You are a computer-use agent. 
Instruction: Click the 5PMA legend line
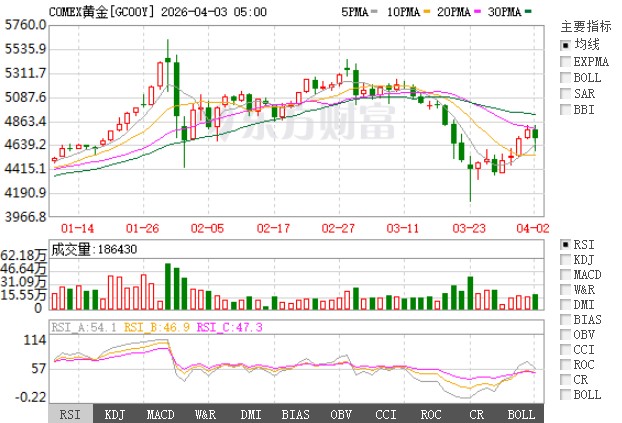point(356,11)
